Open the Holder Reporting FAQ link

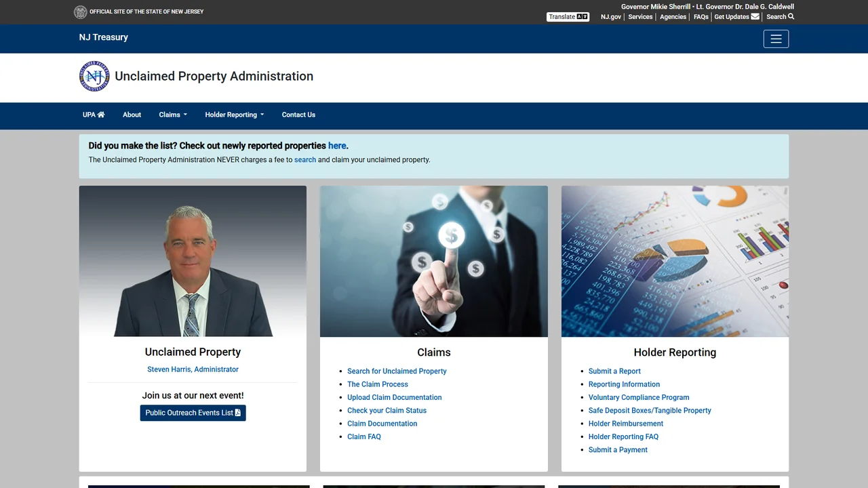tap(623, 436)
